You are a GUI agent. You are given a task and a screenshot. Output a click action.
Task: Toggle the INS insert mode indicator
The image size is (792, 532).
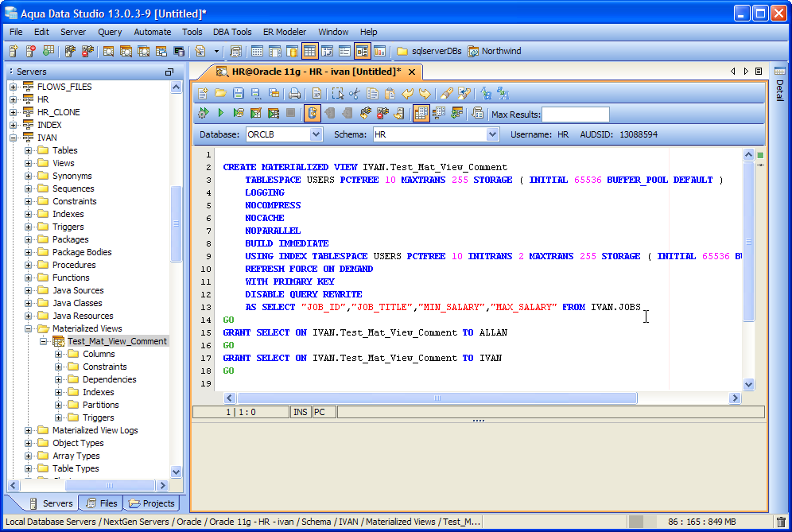point(301,412)
